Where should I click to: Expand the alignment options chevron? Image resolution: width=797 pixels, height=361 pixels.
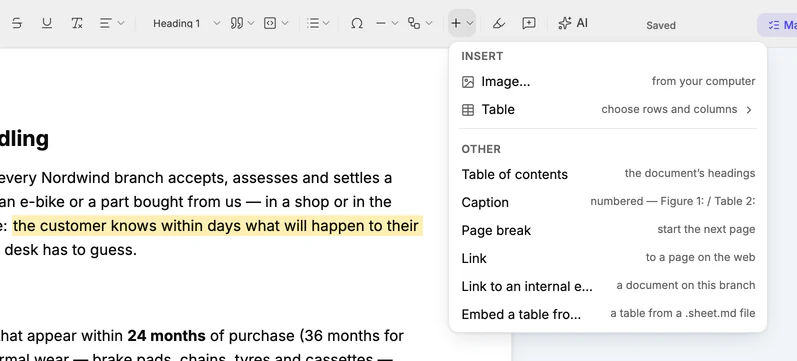click(121, 23)
